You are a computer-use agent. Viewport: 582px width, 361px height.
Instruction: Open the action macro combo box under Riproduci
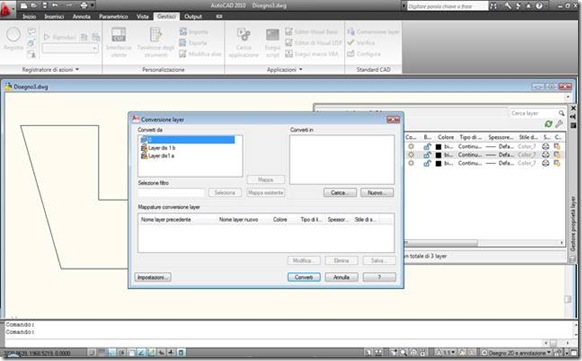(71, 48)
